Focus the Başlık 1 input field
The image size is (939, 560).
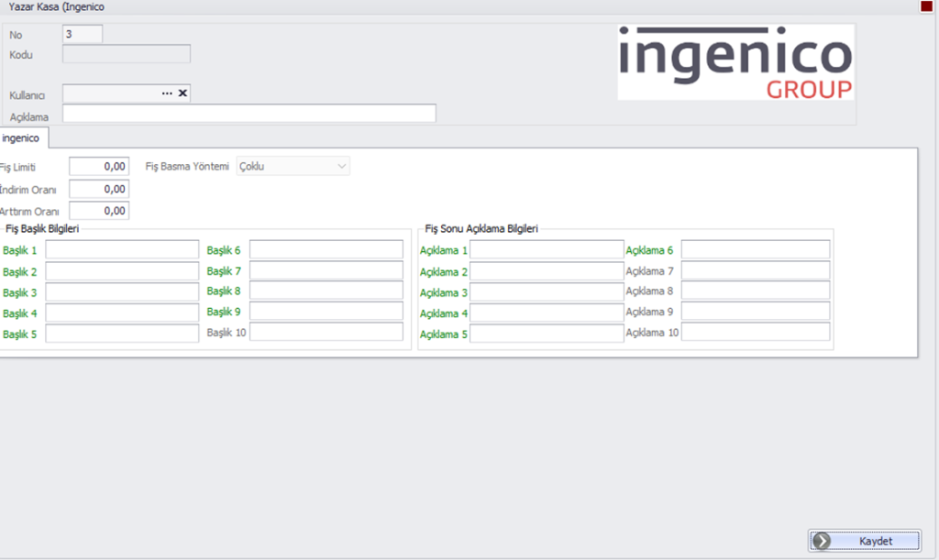[122, 249]
